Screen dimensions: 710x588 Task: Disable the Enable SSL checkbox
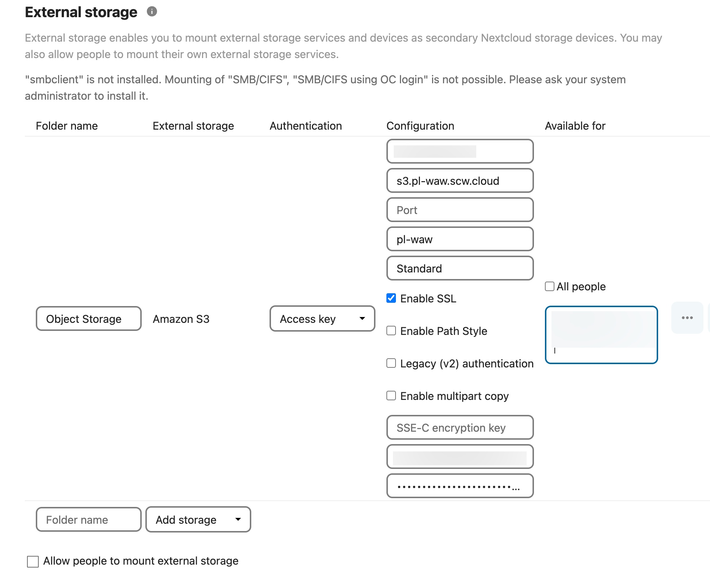391,298
